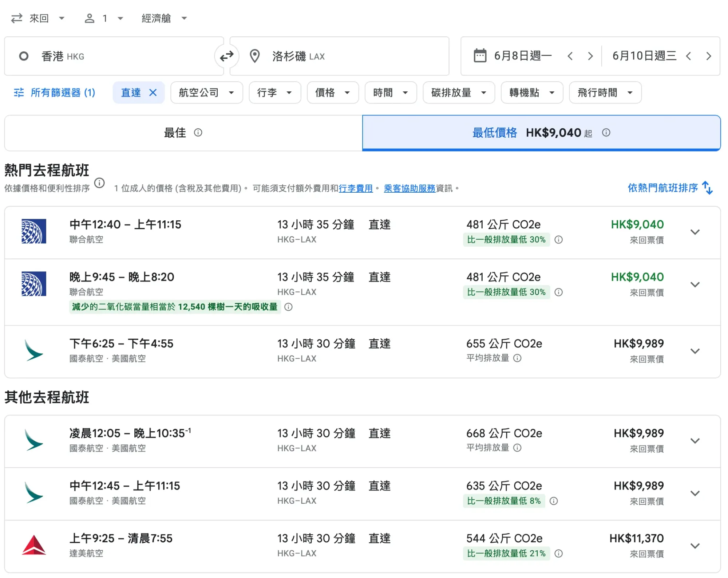728x578 pixels.
Task: Open emissions info for 晚上9:45 United flight
Action: pyautogui.click(x=558, y=292)
